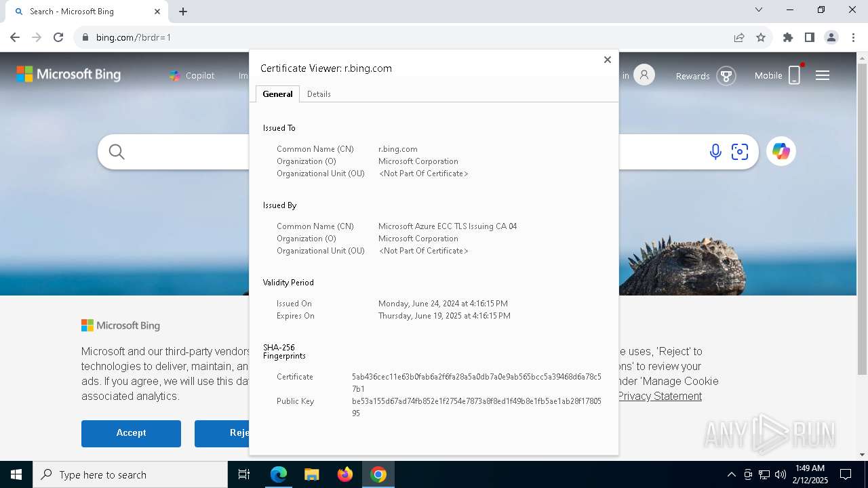The height and width of the screenshot is (488, 868).
Task: Select the public key fingerprint
Action: 477,407
